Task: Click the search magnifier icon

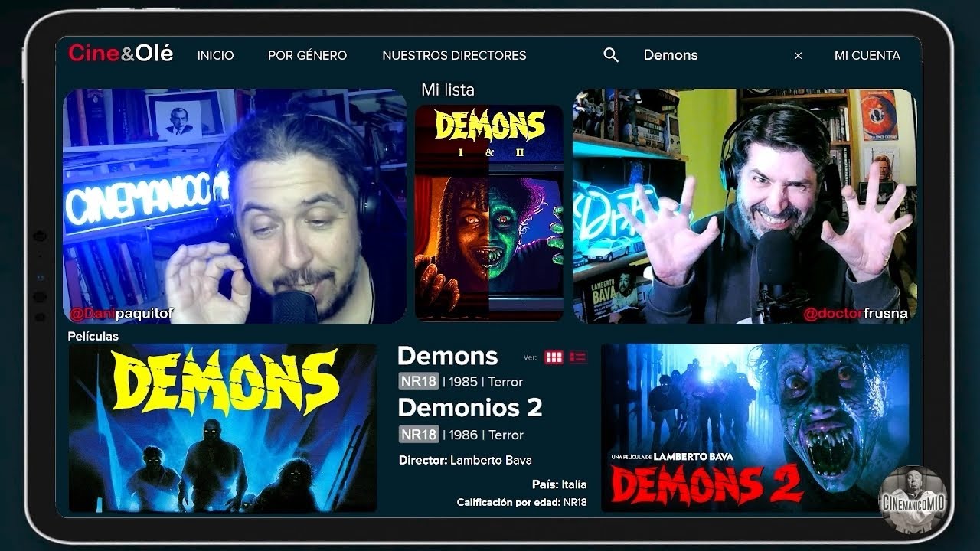Action: pyautogui.click(x=611, y=55)
